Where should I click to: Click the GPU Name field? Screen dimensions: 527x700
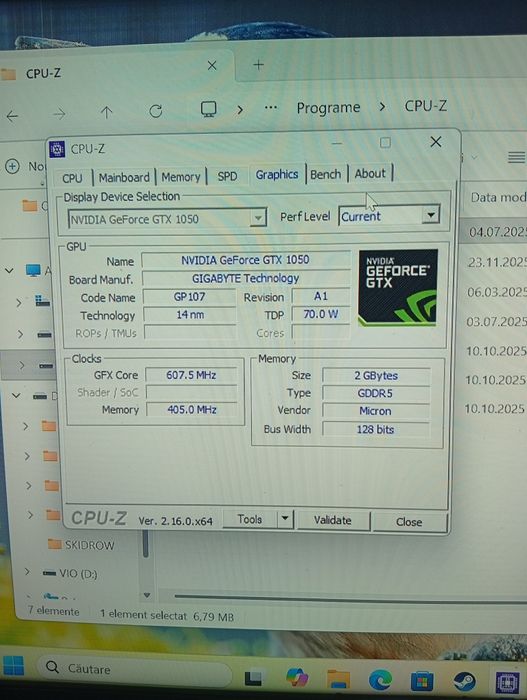click(246, 260)
